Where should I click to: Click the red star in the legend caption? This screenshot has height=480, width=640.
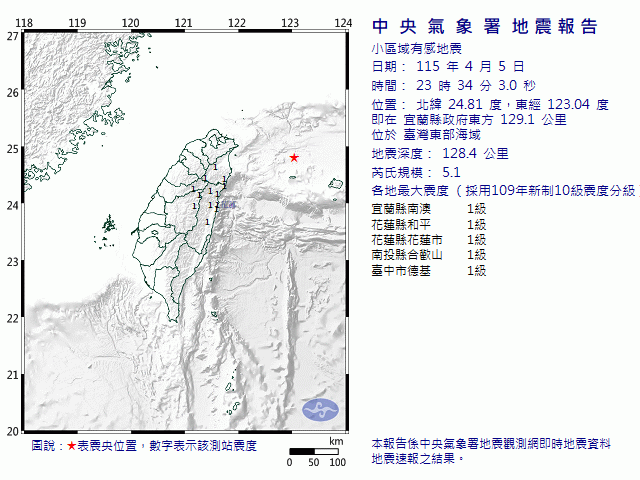pyautogui.click(x=72, y=446)
